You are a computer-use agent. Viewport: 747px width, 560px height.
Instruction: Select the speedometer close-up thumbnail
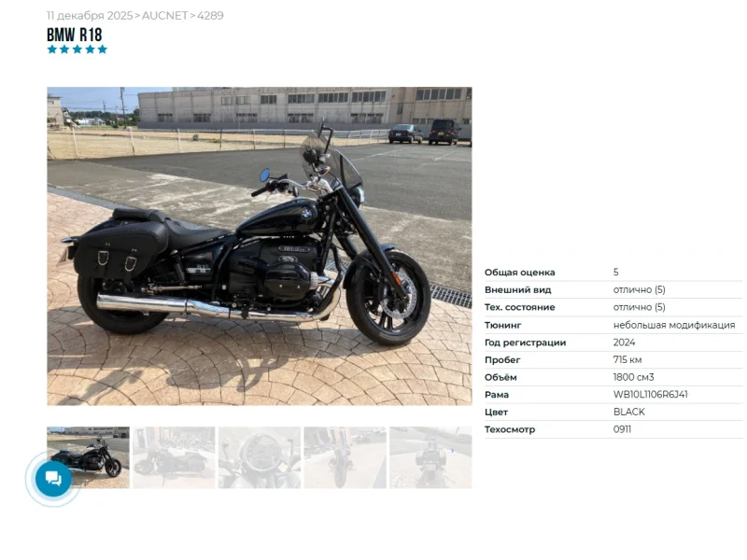[x=260, y=457]
